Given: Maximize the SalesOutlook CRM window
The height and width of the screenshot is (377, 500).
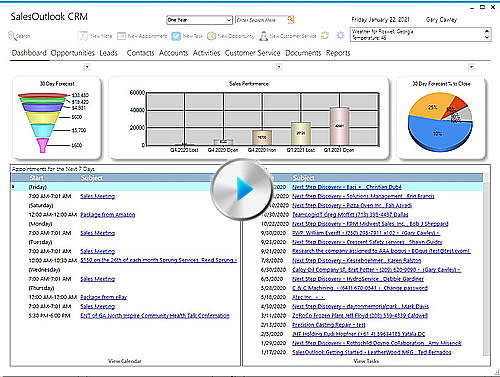Looking at the screenshot, I should coord(482,7).
